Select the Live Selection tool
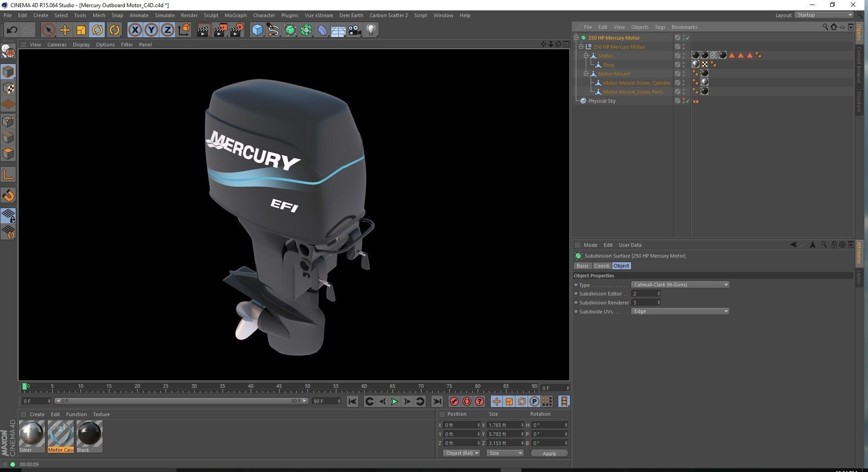868x472 pixels. (x=48, y=30)
